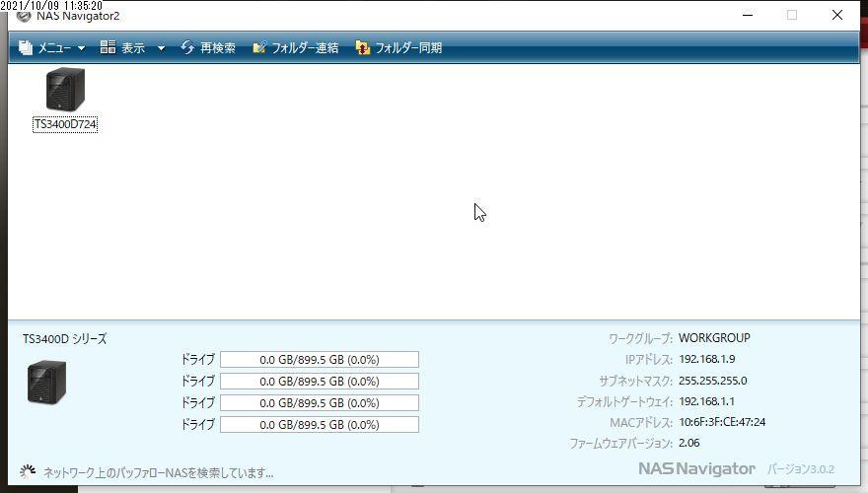
Task: Click the 再検索 refresh arrows icon
Action: [x=187, y=47]
